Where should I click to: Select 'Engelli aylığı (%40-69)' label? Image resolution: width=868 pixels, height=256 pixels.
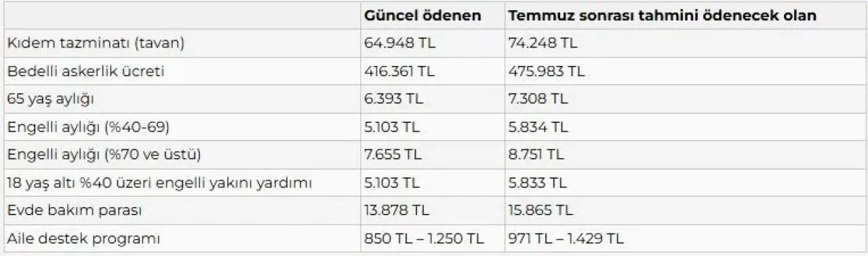click(88, 127)
